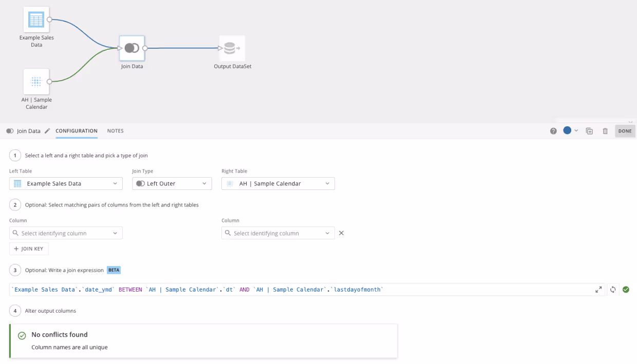Click the green check in conflicts box

(x=22, y=336)
